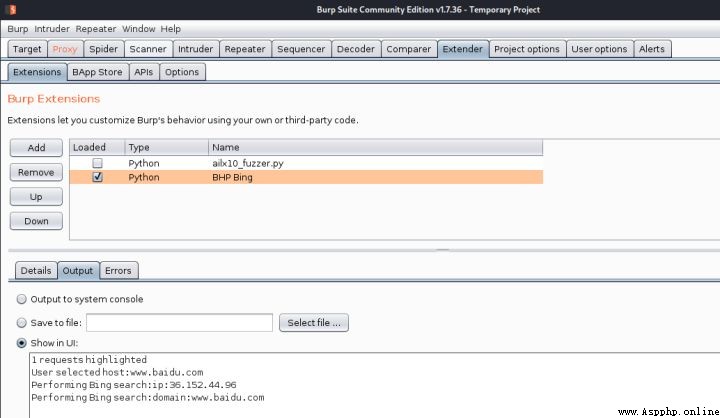Sort by the Loaded column header

(x=97, y=147)
